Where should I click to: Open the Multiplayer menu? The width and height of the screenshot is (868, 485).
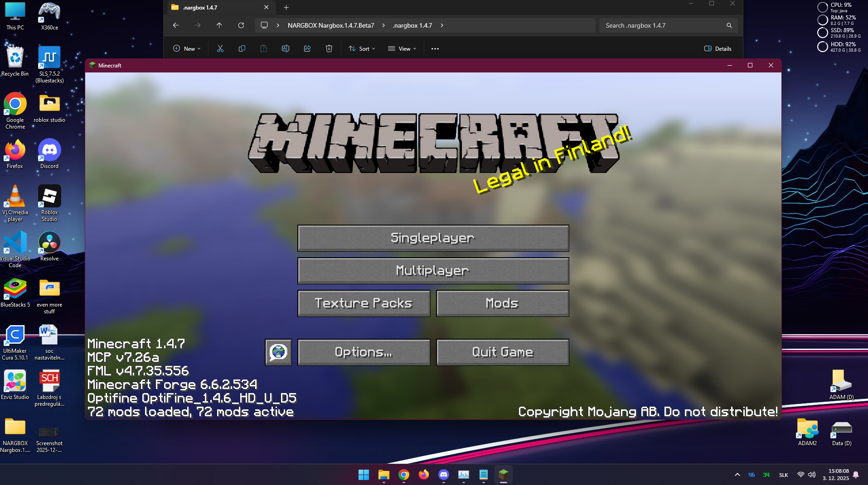click(x=433, y=271)
